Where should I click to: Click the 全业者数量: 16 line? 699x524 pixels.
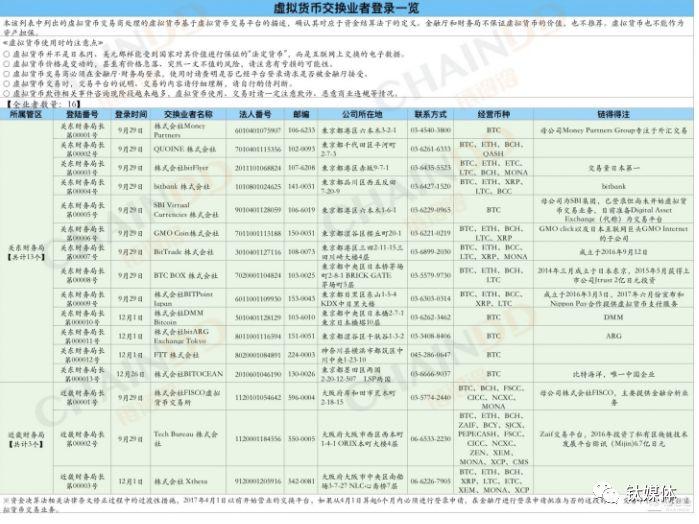pos(43,104)
